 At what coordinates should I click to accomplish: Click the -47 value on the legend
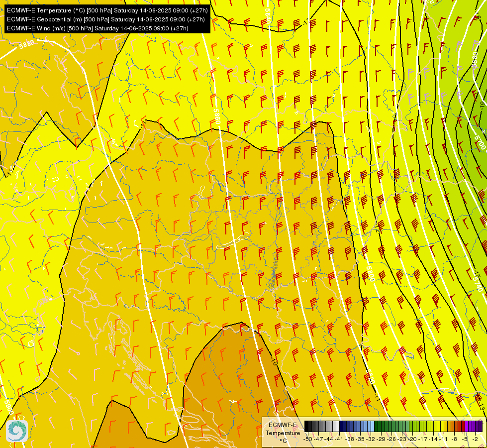pyautogui.click(x=318, y=439)
